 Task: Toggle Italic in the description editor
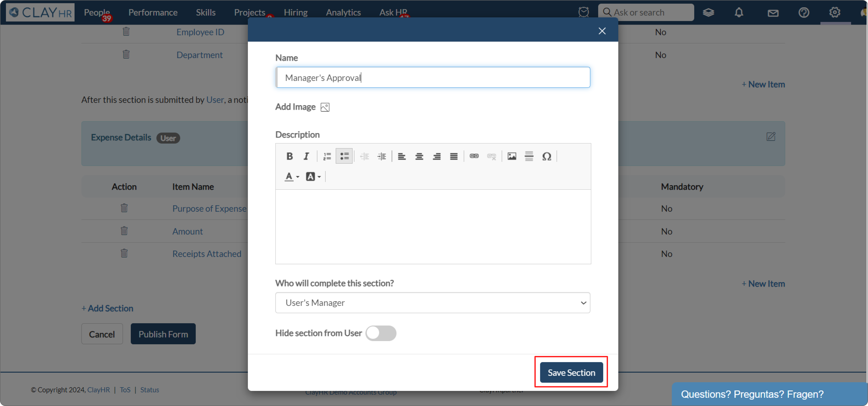(306, 156)
